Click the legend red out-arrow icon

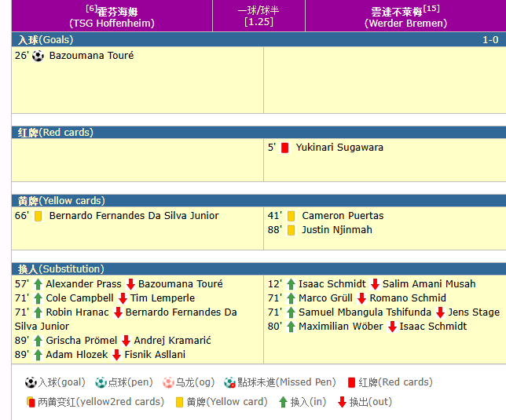(342, 402)
